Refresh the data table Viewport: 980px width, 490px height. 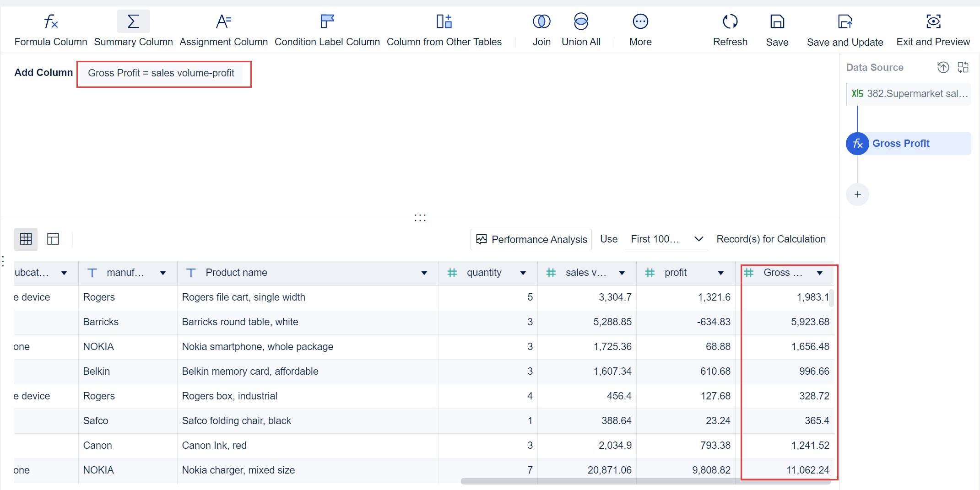click(x=730, y=29)
